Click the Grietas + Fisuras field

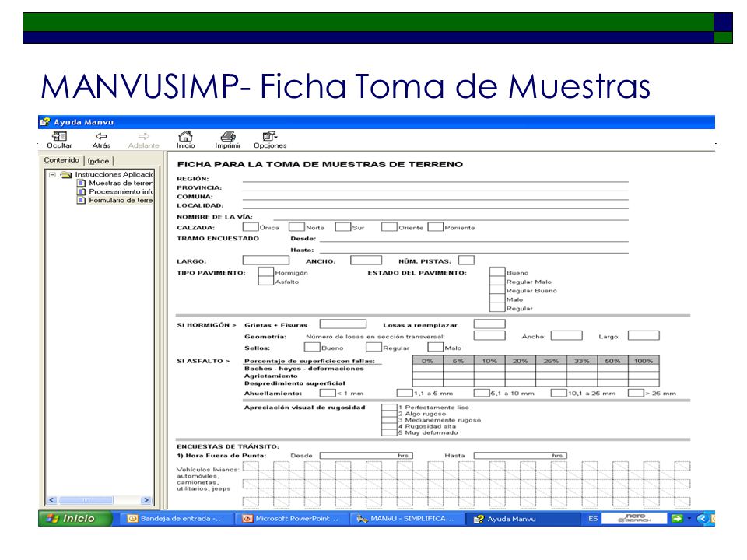[343, 324]
